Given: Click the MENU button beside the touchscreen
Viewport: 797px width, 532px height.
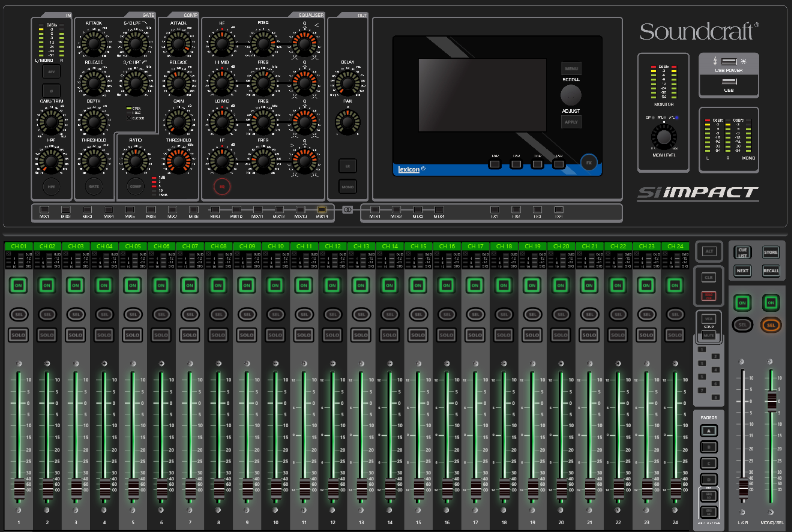Looking at the screenshot, I should pos(571,68).
